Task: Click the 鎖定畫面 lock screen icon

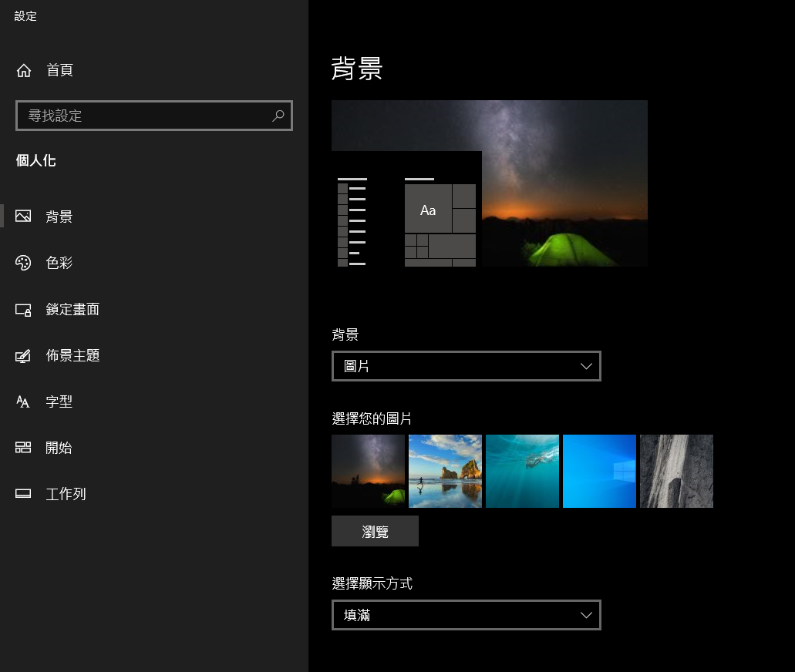Action: [x=23, y=309]
